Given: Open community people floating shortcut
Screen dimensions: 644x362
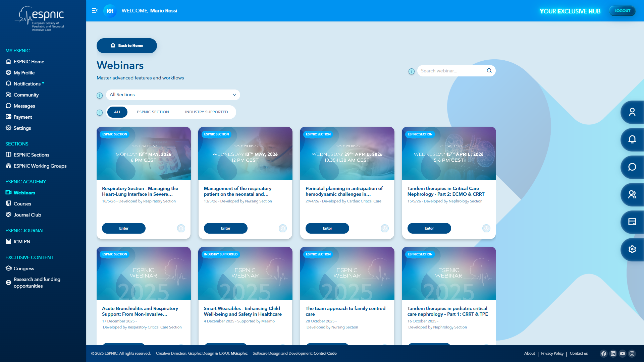Looking at the screenshot, I should tap(632, 194).
